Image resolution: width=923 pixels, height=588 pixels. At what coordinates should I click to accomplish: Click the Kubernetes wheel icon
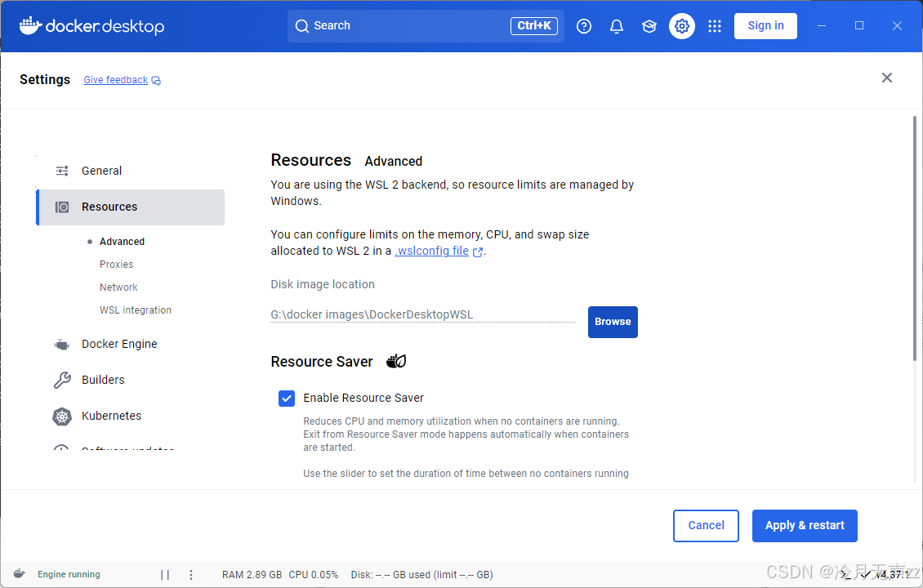point(62,416)
